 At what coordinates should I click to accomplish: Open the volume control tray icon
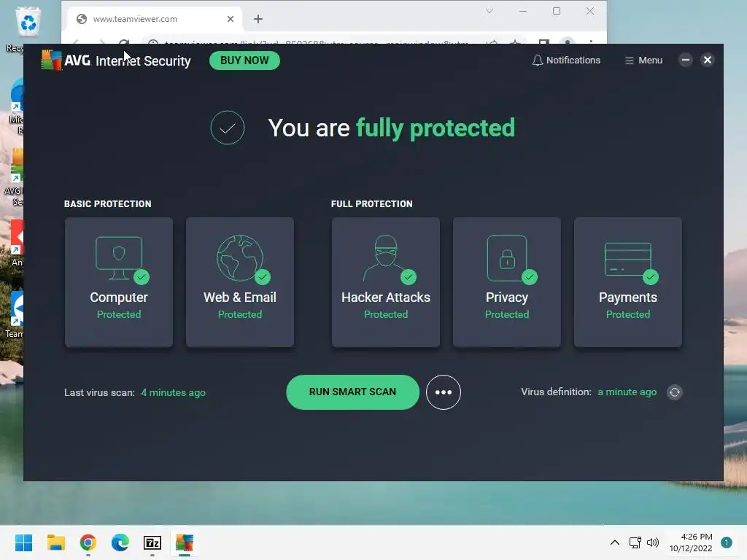[653, 542]
